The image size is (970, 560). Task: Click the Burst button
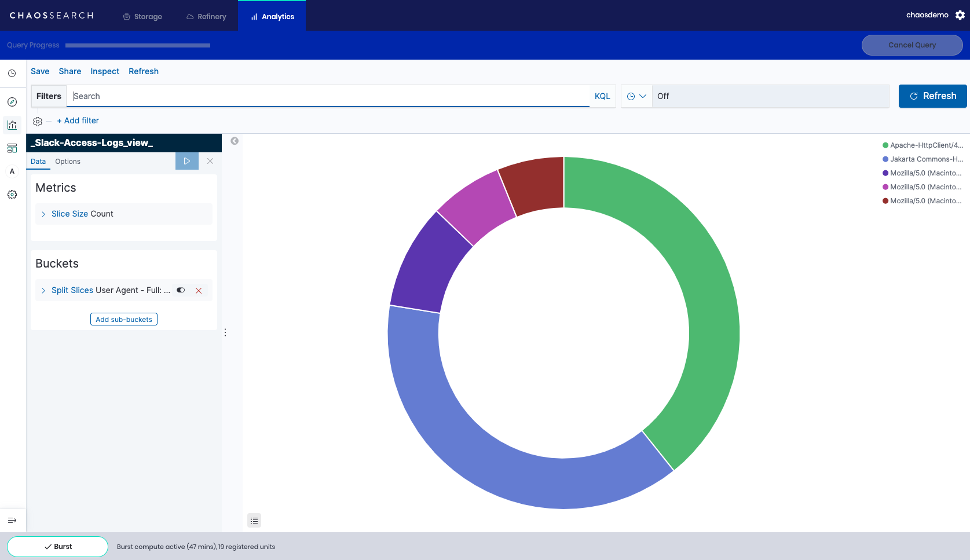click(58, 547)
